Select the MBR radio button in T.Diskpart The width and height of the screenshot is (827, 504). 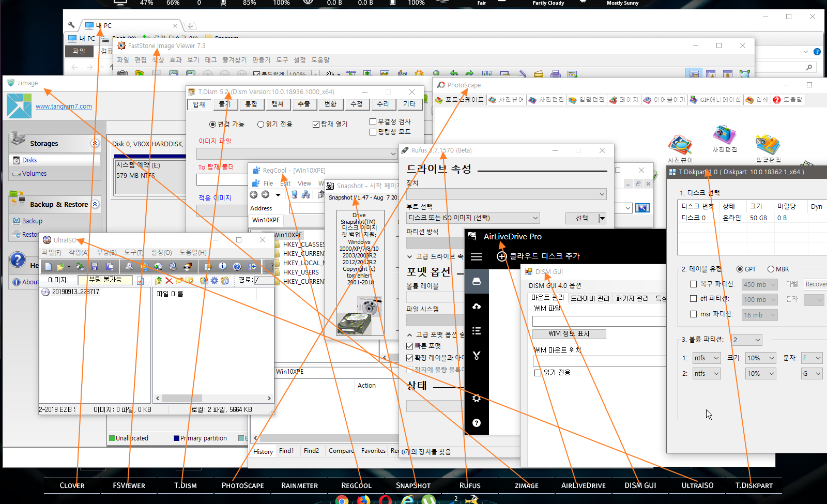771,269
